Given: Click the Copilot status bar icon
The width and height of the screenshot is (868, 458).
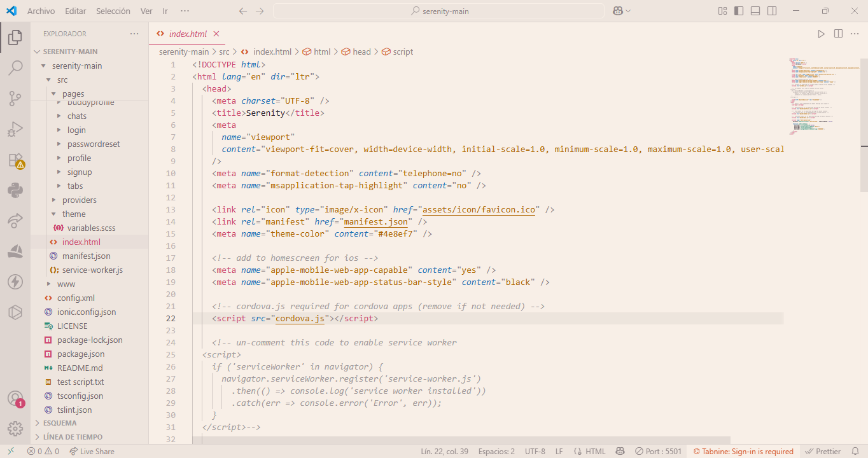Looking at the screenshot, I should [620, 452].
